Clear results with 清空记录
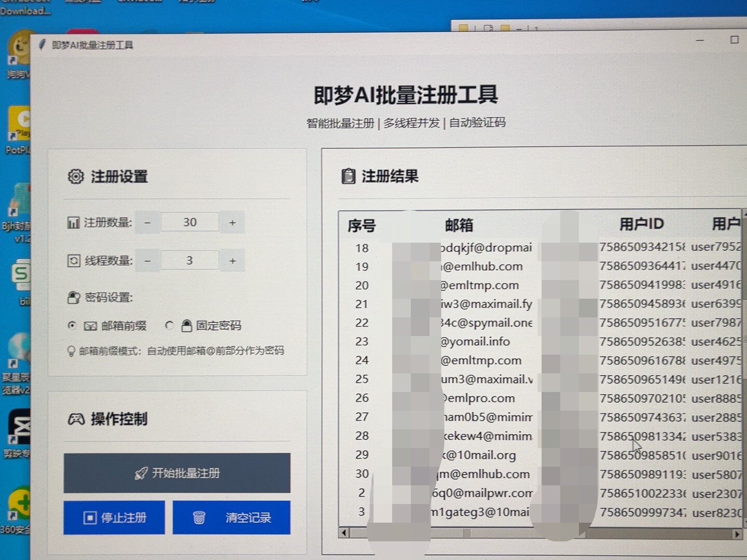 coord(231,517)
